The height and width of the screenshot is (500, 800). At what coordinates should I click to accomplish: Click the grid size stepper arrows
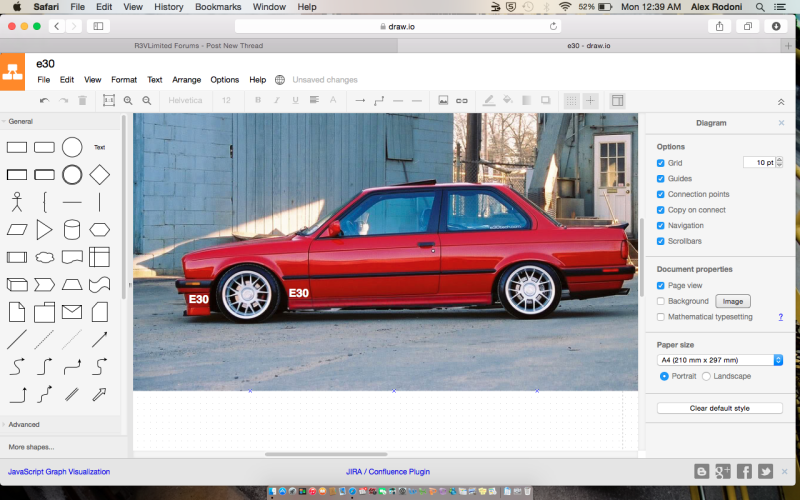click(779, 162)
